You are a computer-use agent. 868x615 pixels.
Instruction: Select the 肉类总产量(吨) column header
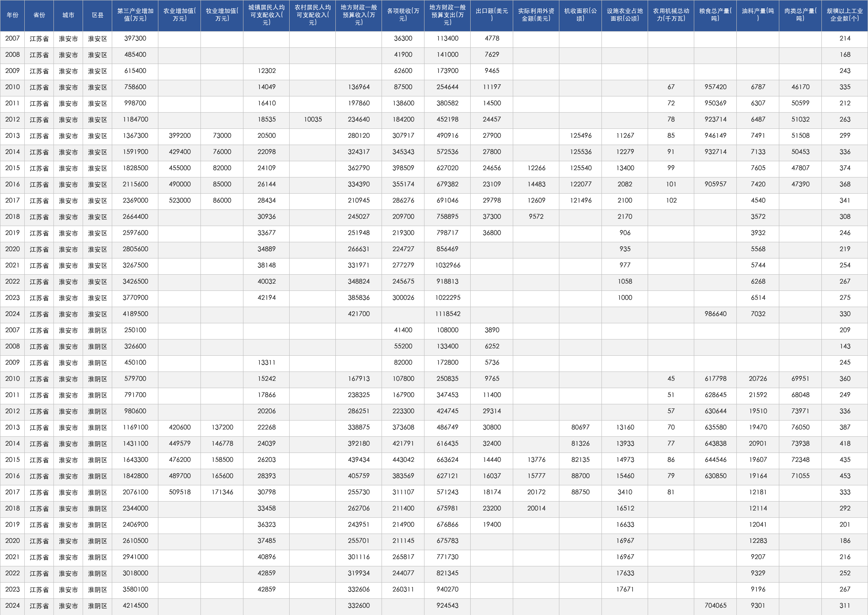[x=800, y=15]
